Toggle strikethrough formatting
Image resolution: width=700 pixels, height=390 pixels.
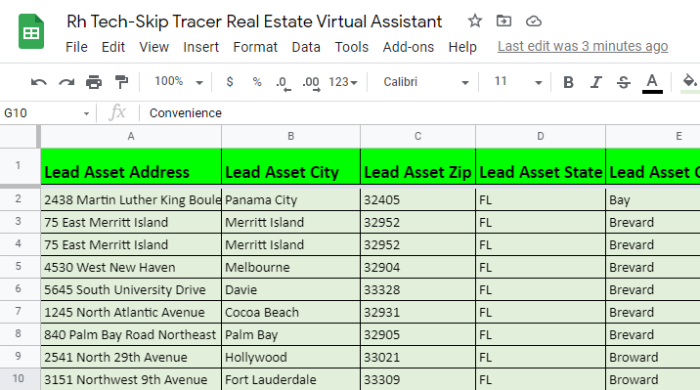coord(624,82)
